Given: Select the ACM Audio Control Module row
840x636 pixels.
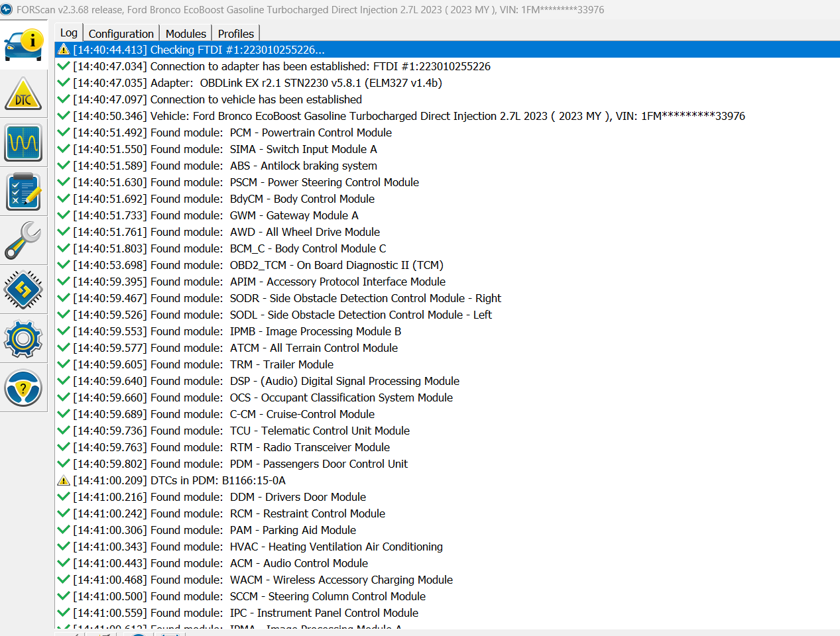Looking at the screenshot, I should (447, 563).
